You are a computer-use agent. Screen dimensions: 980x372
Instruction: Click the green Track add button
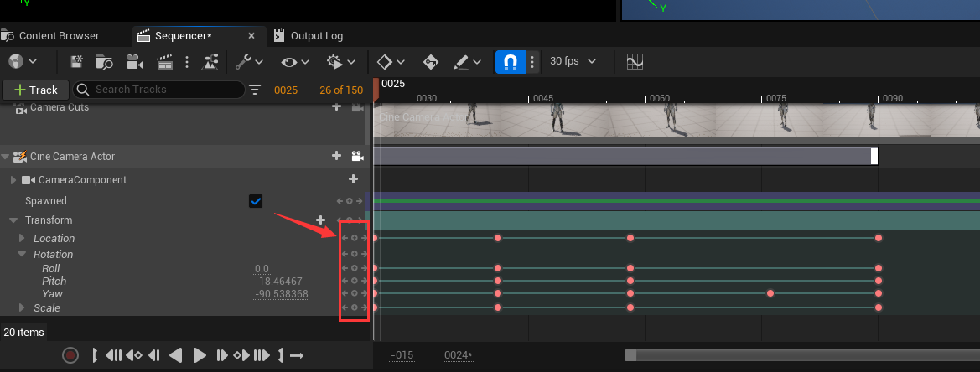pyautogui.click(x=32, y=90)
